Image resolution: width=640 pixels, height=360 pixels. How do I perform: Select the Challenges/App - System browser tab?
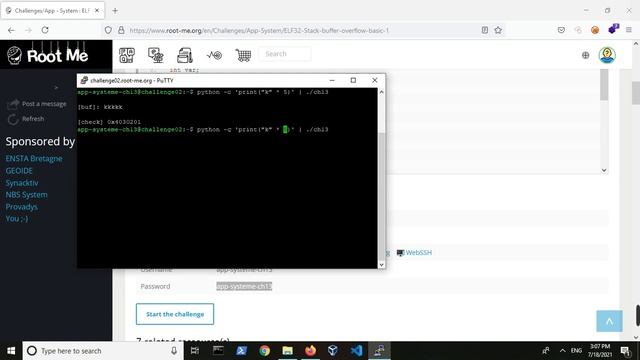click(52, 11)
